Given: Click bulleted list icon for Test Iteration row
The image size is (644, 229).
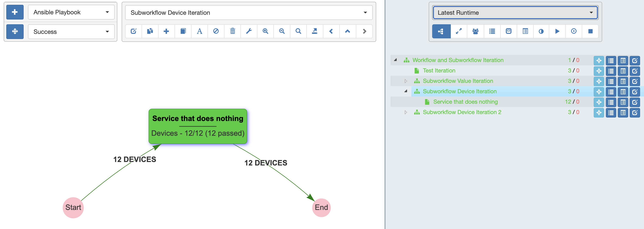Looking at the screenshot, I should coord(611,71).
